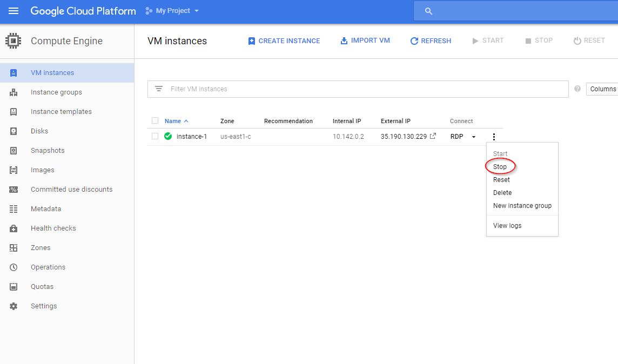Image resolution: width=618 pixels, height=364 pixels.
Task: Click the Settings gear icon
Action: 14,306
